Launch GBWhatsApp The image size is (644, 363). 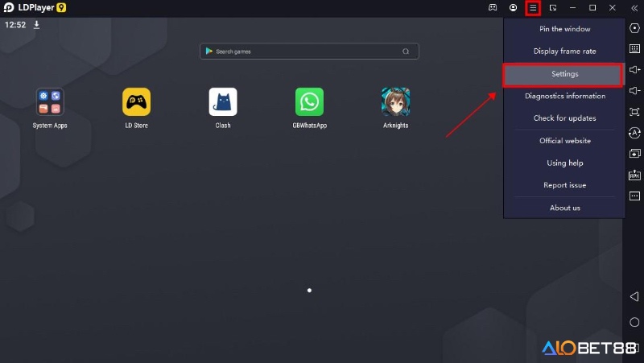309,102
